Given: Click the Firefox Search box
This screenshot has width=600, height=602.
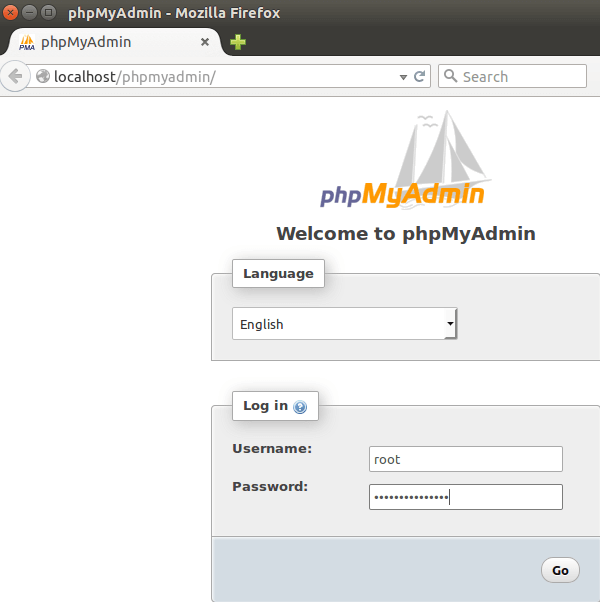Looking at the screenshot, I should tap(512, 76).
